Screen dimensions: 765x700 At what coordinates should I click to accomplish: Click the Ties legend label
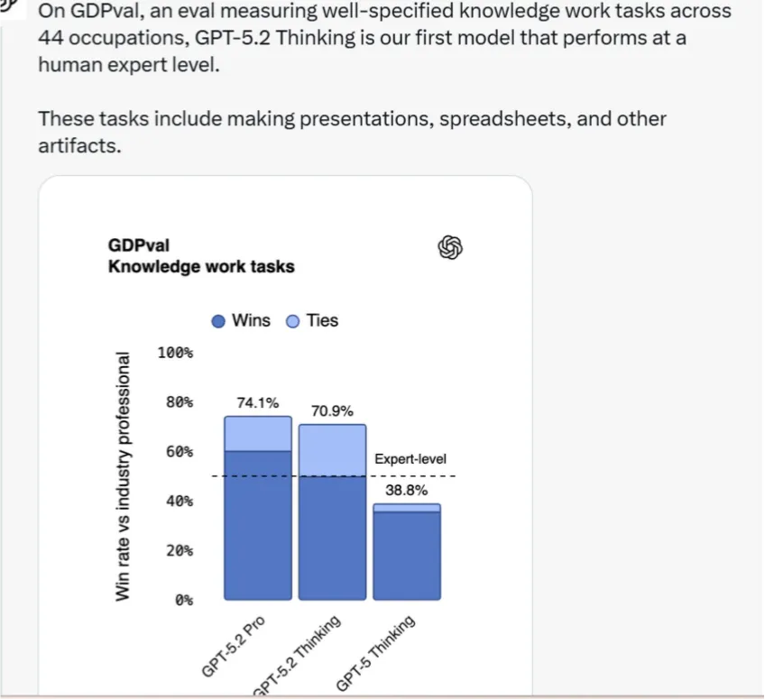(x=322, y=320)
